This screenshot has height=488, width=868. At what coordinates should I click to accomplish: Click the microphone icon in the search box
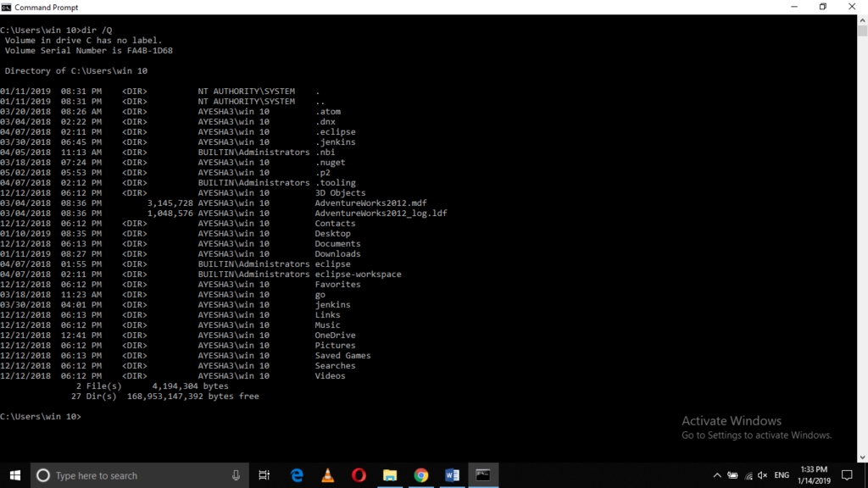coord(236,475)
